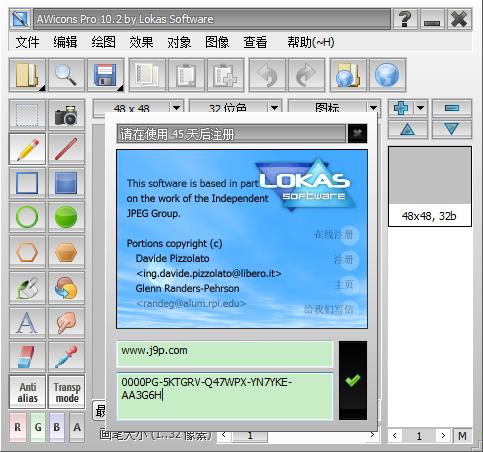Select the eyedropper color picker

click(66, 357)
